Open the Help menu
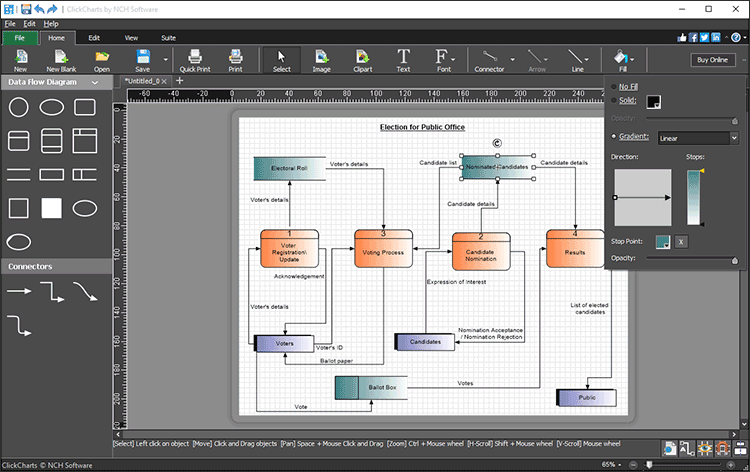The width and height of the screenshot is (750, 472). (51, 23)
